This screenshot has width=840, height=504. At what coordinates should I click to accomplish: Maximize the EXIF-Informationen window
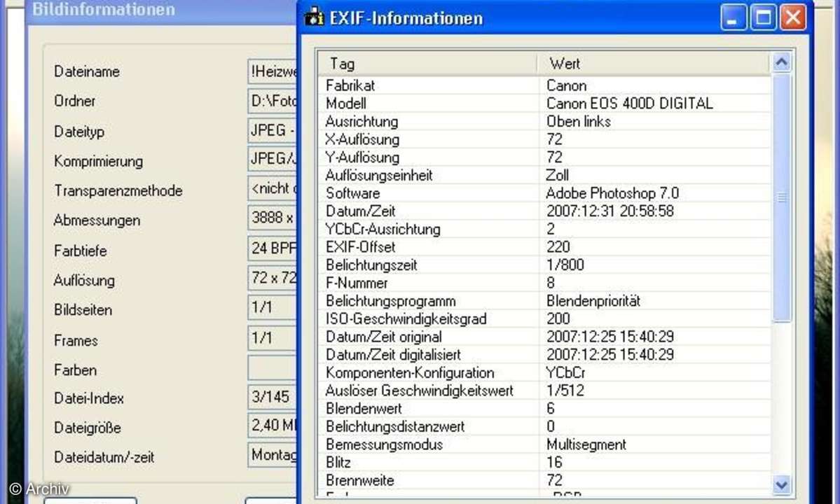pyautogui.click(x=763, y=17)
